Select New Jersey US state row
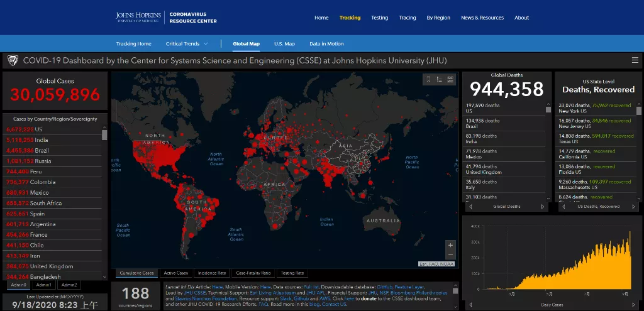This screenshot has width=644, height=311. (x=596, y=124)
